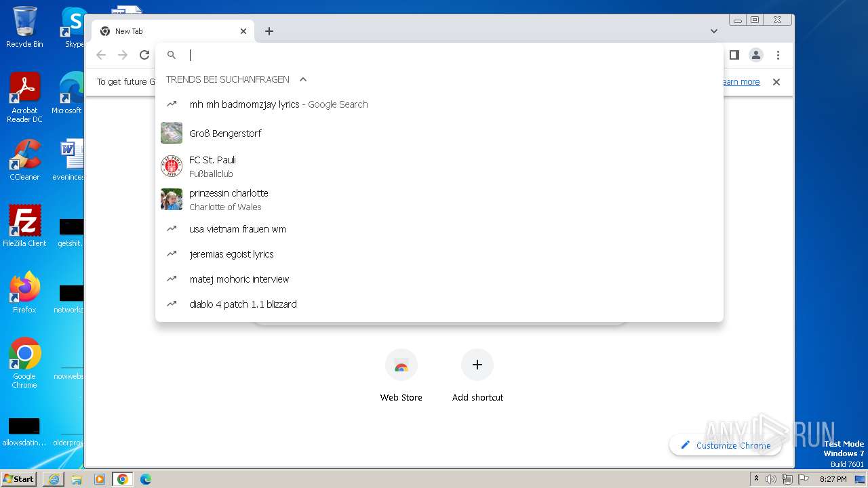
Task: Click the FC St. Pauli club logo
Action: pyautogui.click(x=172, y=166)
